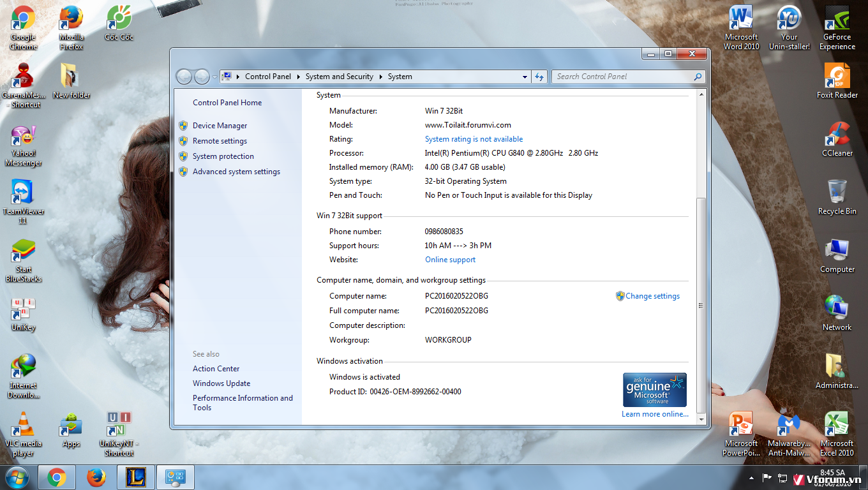Open Administrator folder desktop icon

pyautogui.click(x=837, y=371)
